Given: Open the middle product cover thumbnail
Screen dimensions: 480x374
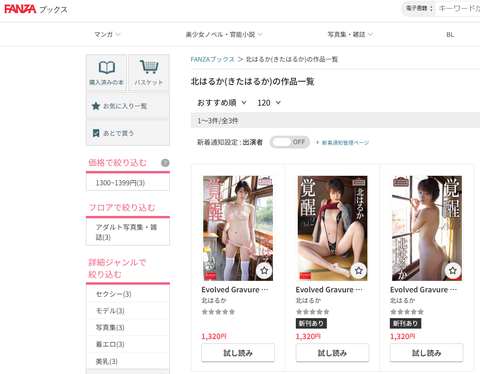Looking at the screenshot, I should coord(332,228).
